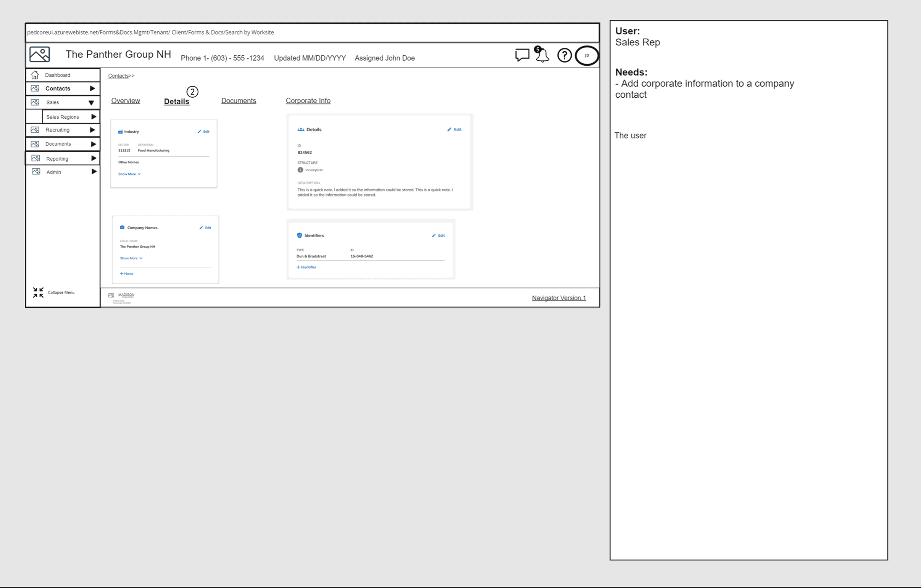Click the Collapse Menu icon
The image size is (921, 588).
38,292
